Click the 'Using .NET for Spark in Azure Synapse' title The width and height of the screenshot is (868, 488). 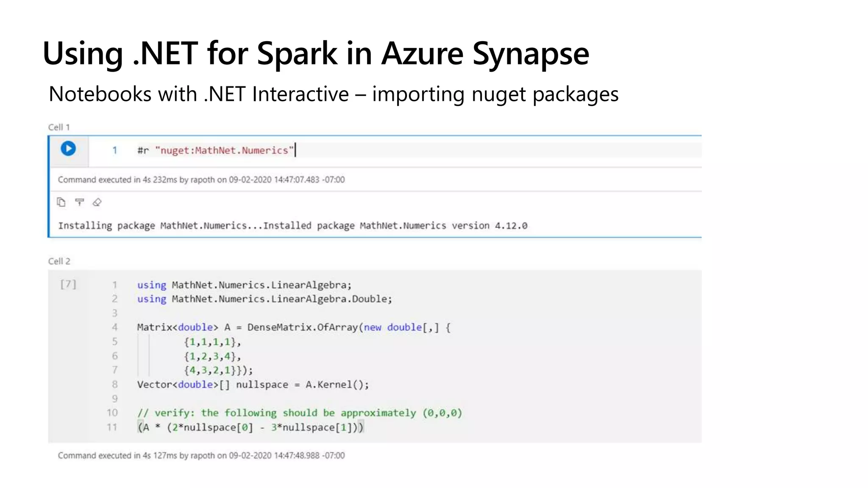point(316,53)
